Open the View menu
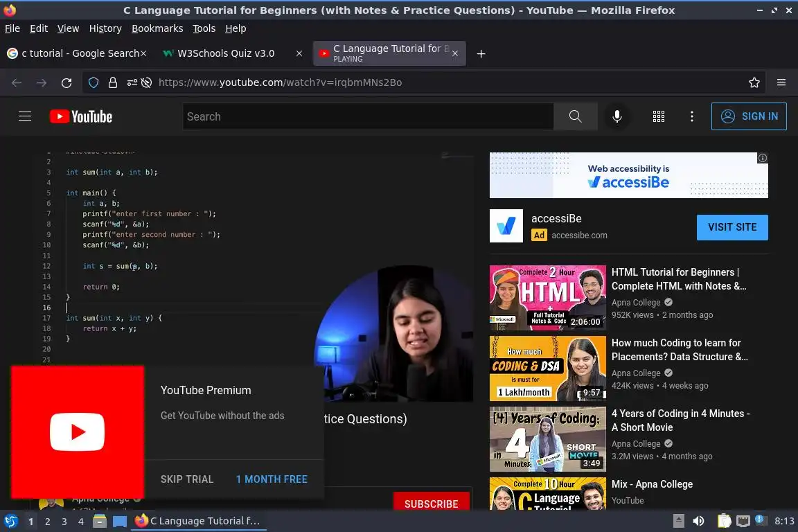This screenshot has width=798, height=532. (x=68, y=28)
